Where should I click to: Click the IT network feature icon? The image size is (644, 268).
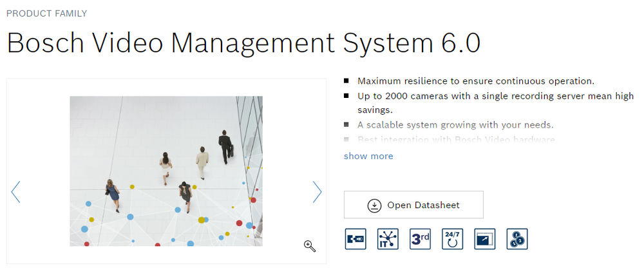pos(388,239)
